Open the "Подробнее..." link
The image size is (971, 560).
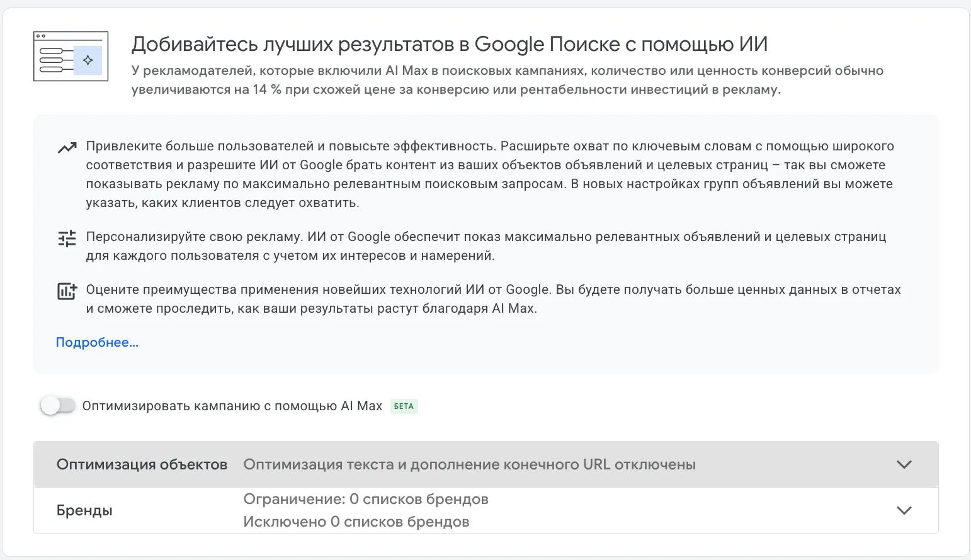97,342
